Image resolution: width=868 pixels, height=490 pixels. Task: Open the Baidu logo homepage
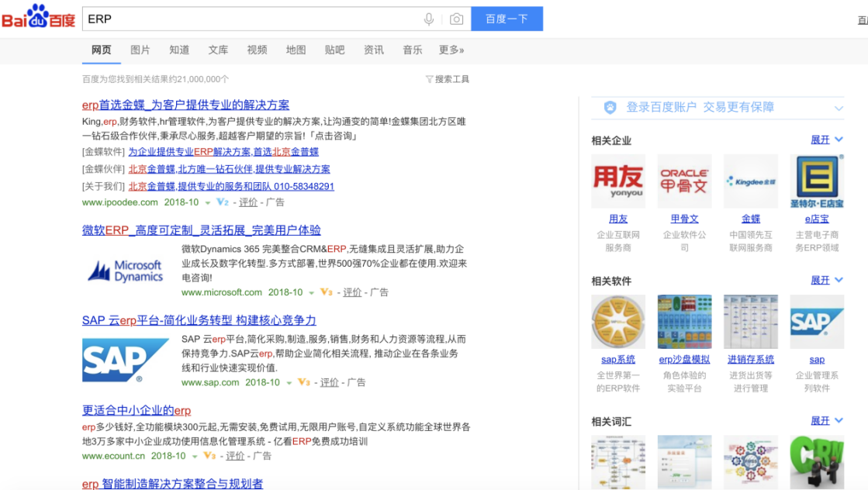click(38, 16)
